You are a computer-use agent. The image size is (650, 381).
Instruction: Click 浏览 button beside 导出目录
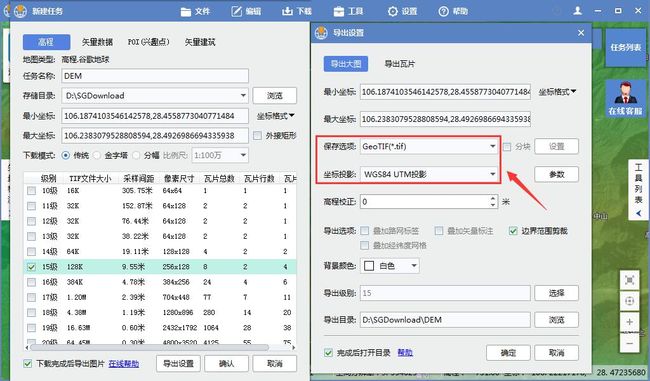[556, 320]
